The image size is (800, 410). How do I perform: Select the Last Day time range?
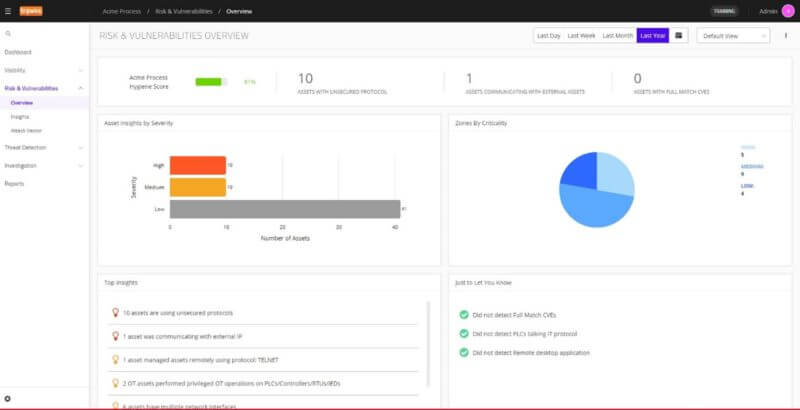pyautogui.click(x=548, y=35)
